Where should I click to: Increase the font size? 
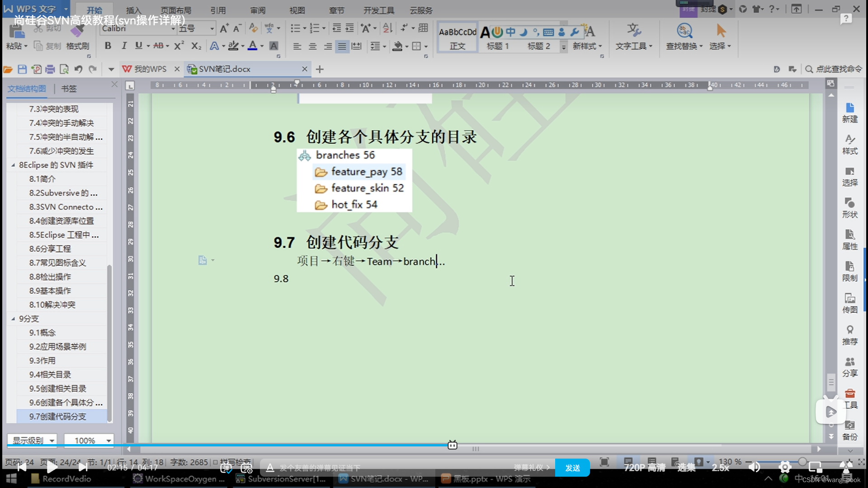[x=224, y=28]
